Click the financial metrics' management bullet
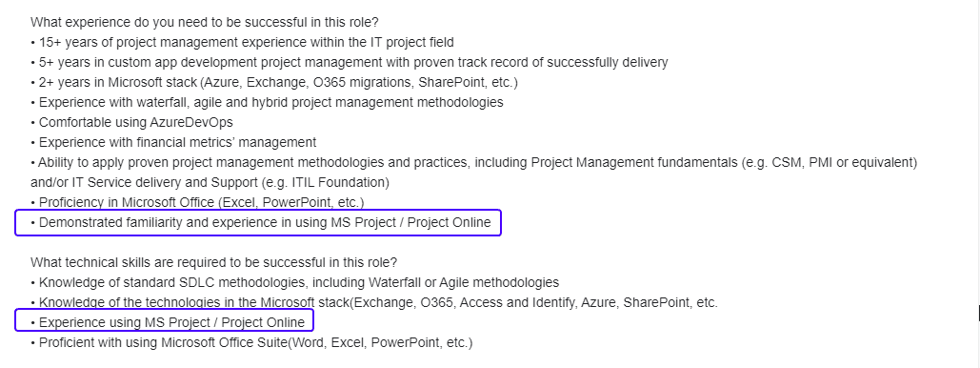The image size is (980, 368). (x=173, y=143)
